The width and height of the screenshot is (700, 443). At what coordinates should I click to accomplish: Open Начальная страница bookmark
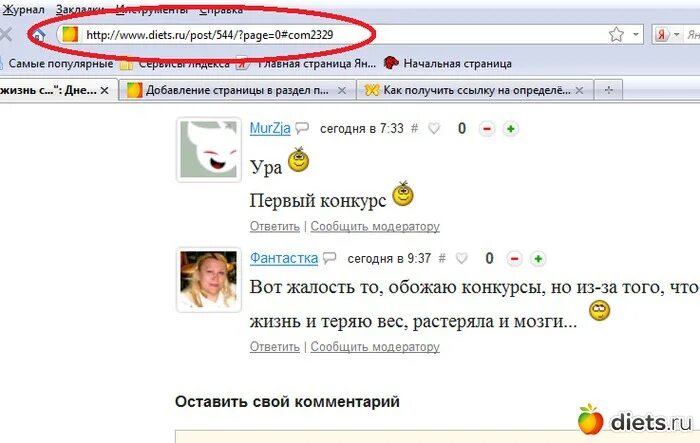448,63
